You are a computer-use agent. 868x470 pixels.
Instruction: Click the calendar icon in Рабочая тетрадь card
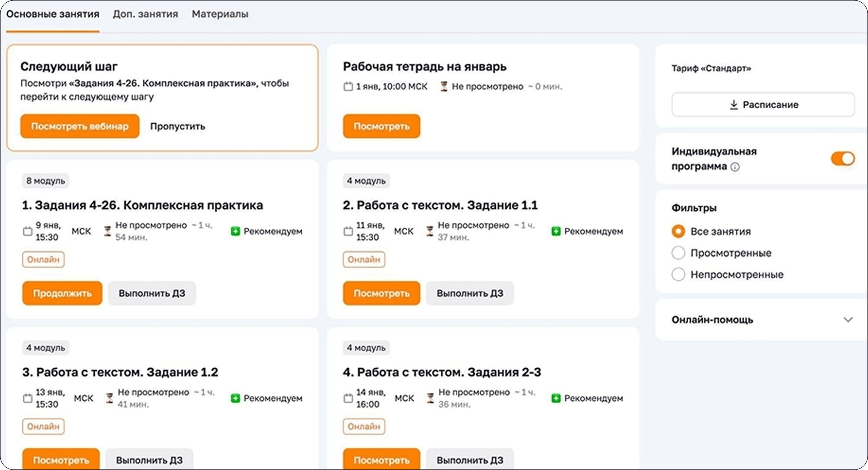(348, 87)
